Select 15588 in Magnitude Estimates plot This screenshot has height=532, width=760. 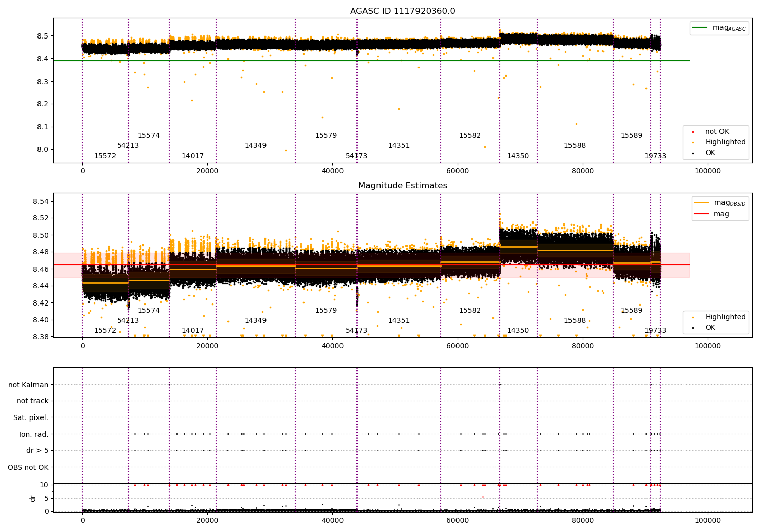(x=575, y=321)
